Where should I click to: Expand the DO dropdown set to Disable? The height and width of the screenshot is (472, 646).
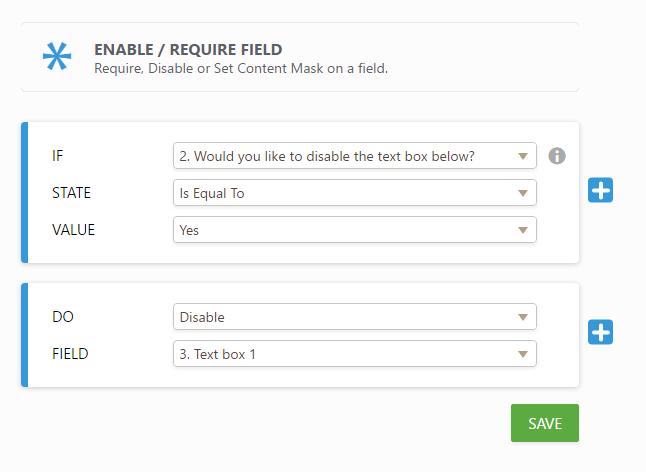[x=354, y=317]
